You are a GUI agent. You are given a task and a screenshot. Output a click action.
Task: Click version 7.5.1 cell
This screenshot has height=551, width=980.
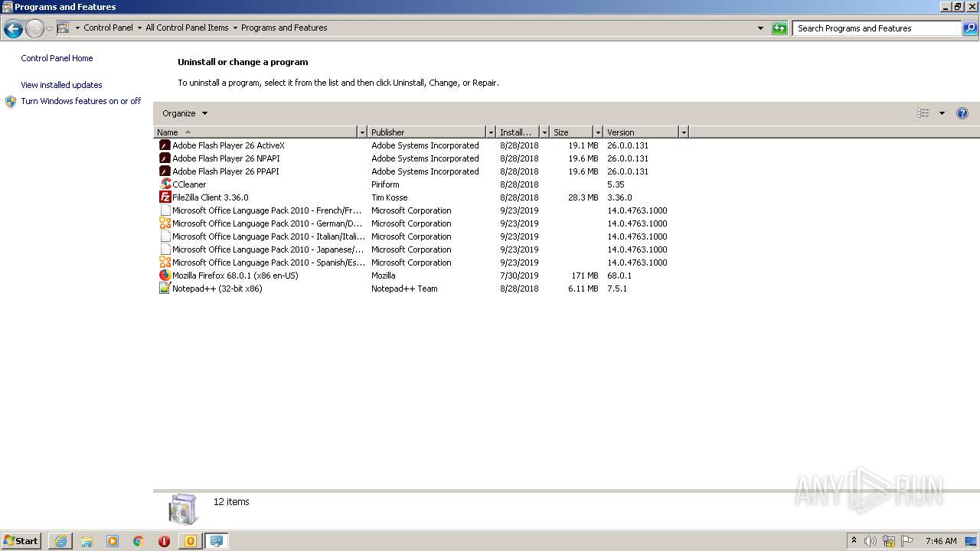pos(617,289)
